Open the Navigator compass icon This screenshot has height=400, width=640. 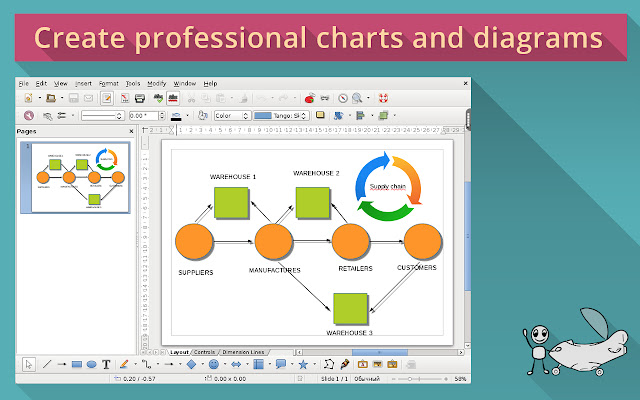click(x=343, y=98)
